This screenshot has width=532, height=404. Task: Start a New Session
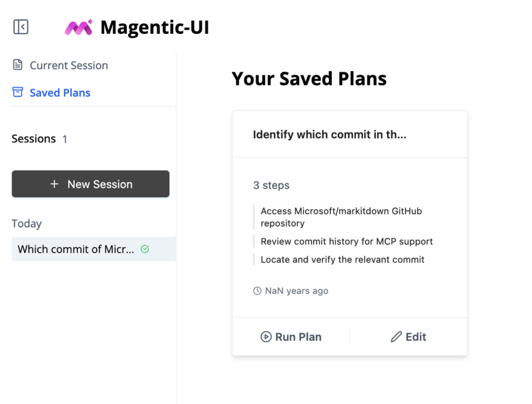click(x=90, y=184)
